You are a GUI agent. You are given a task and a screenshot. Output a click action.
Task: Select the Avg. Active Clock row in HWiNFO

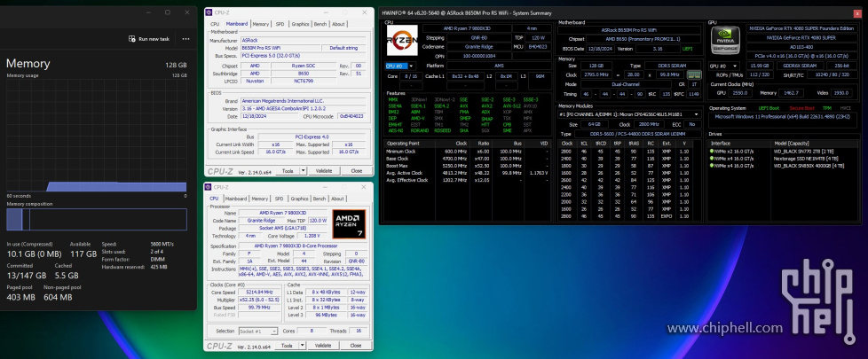pos(469,173)
